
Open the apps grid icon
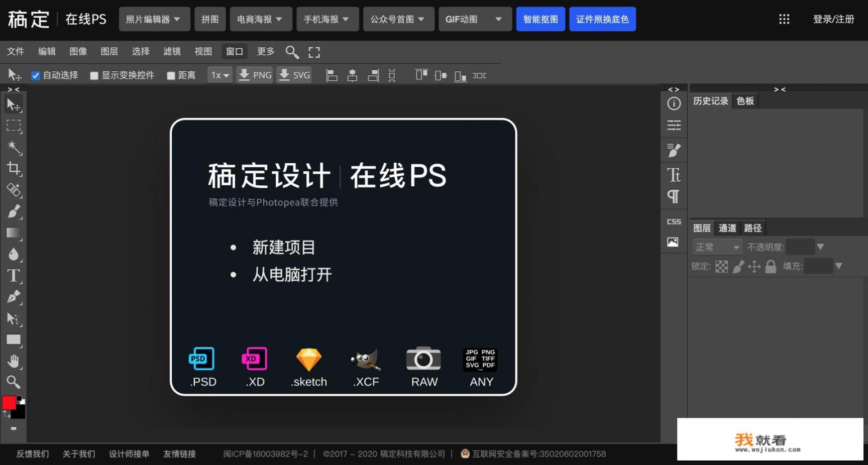point(784,19)
